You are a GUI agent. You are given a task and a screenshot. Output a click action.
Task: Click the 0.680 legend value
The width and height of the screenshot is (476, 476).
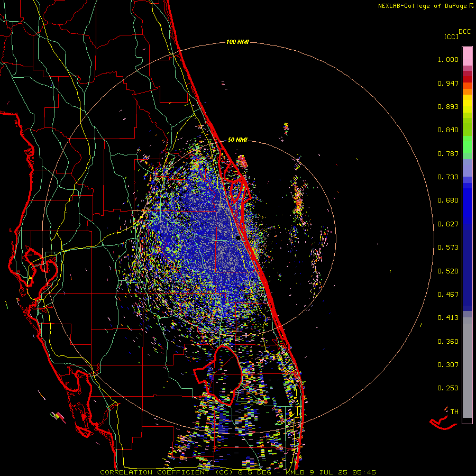448,200
